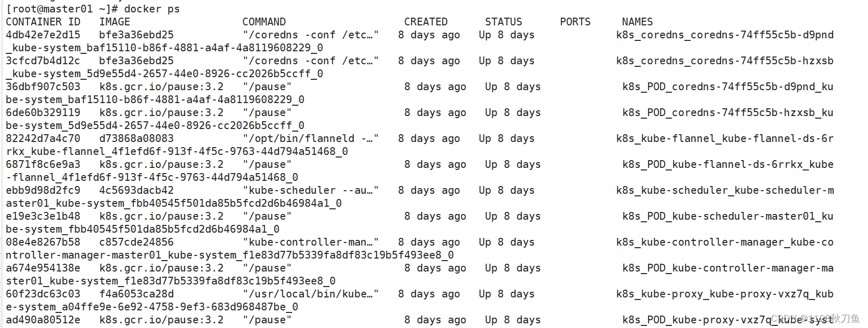Screen dimensions: 868x328
Task: Select container ID ebb9d98d2fc9
Action: 43,190
